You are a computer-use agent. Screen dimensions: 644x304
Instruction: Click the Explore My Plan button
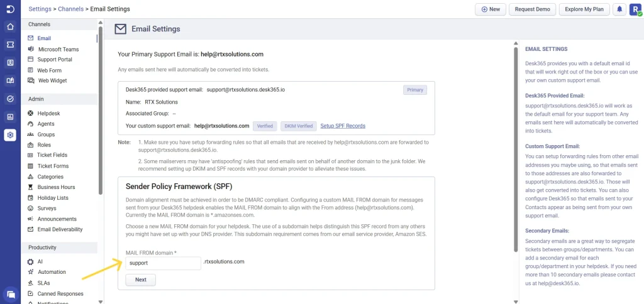coord(584,9)
